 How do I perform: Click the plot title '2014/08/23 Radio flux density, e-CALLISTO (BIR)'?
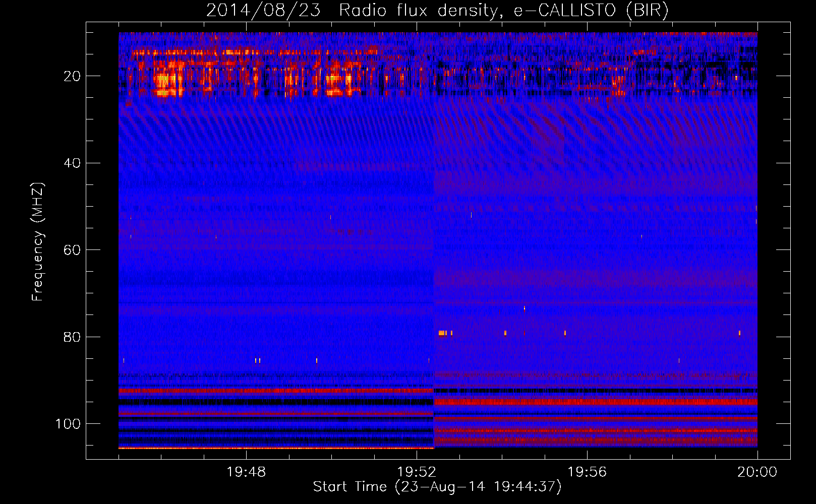(x=437, y=11)
